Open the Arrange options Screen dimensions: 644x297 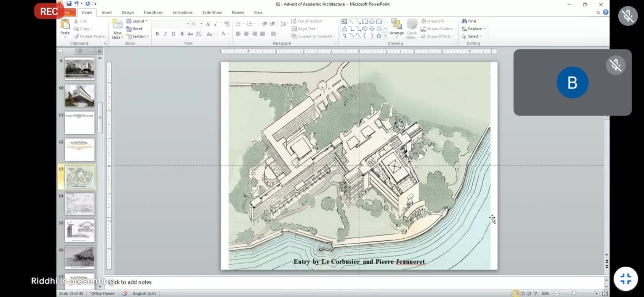click(396, 29)
